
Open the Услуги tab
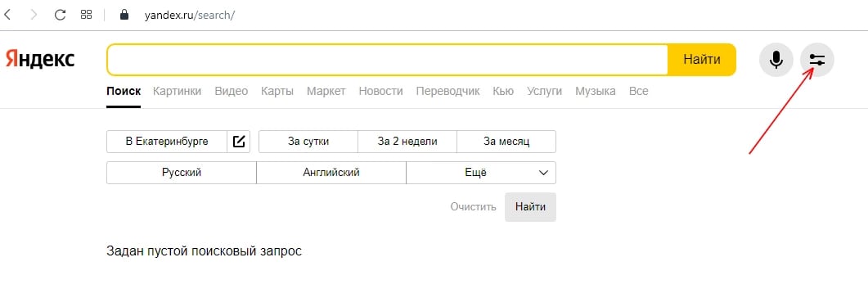[544, 92]
